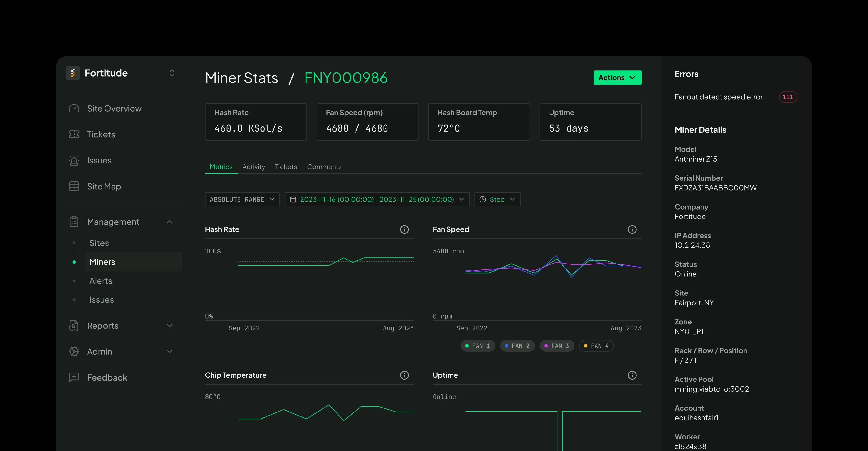This screenshot has width=868, height=451.
Task: Click the Tickets icon in sidebar
Action: click(x=74, y=135)
